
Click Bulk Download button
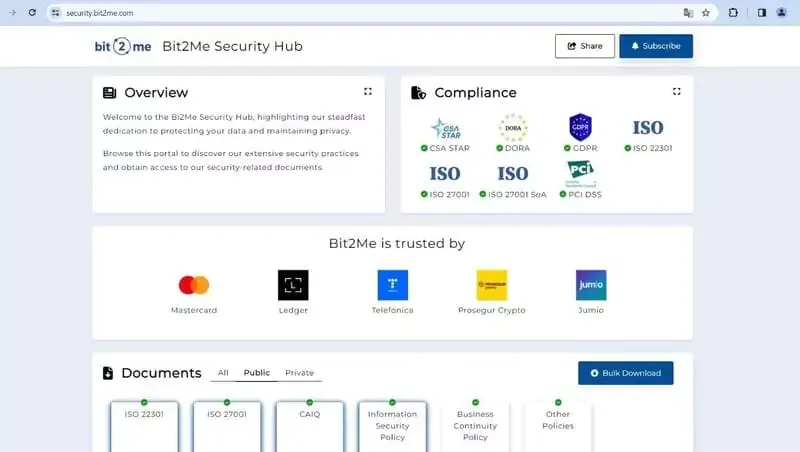[626, 373]
